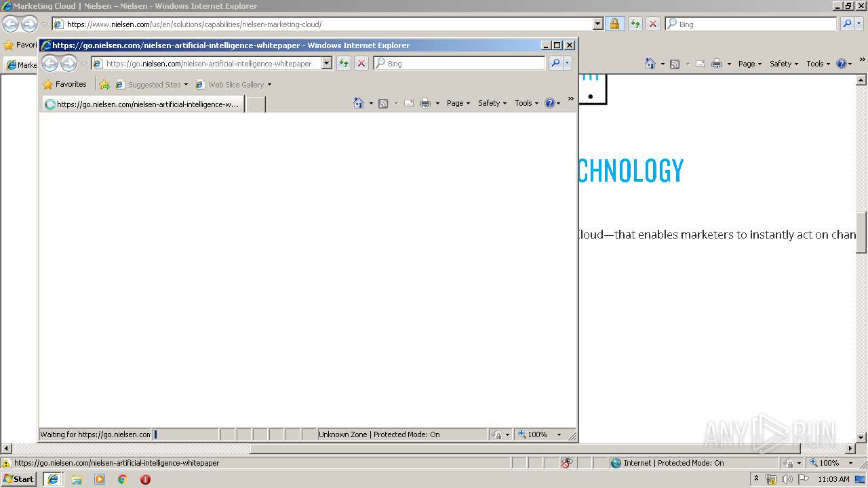Viewport: 868px width, 488px height.
Task: Open Tools menu in main window
Action: (x=818, y=64)
